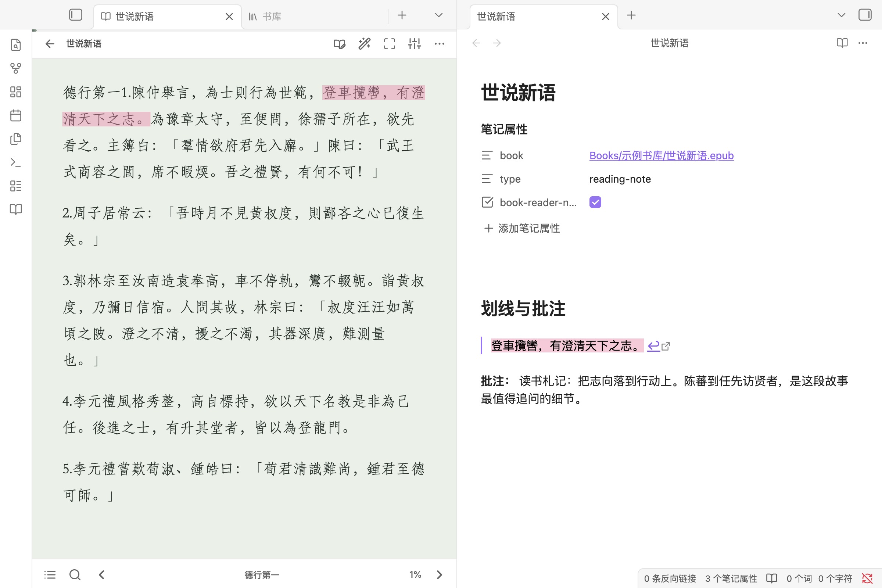Edit the reading-note type value

click(x=620, y=179)
